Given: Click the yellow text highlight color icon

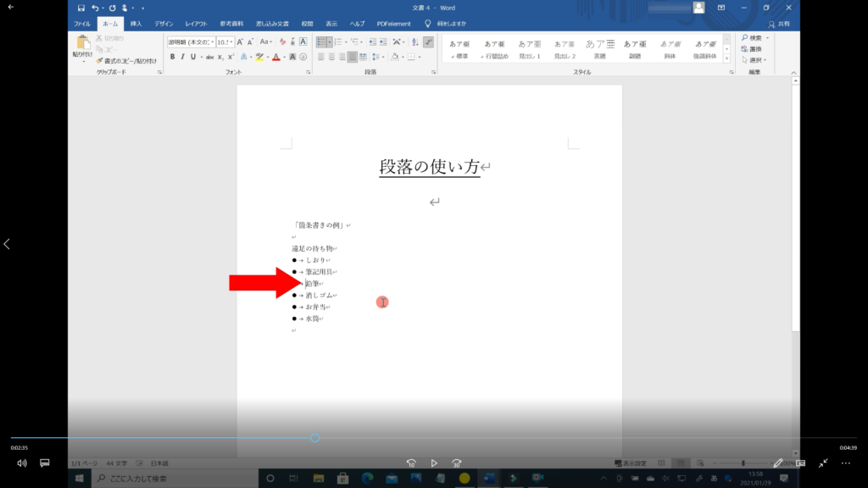Looking at the screenshot, I should [259, 57].
